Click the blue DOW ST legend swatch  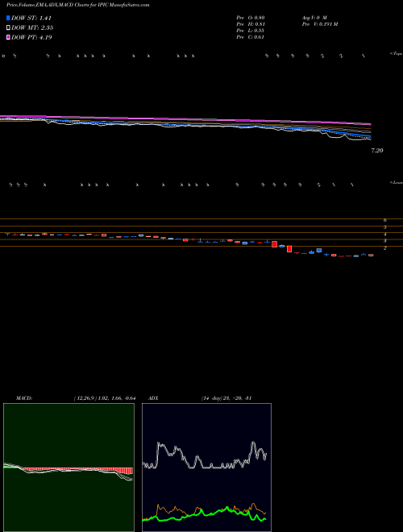click(x=8, y=18)
